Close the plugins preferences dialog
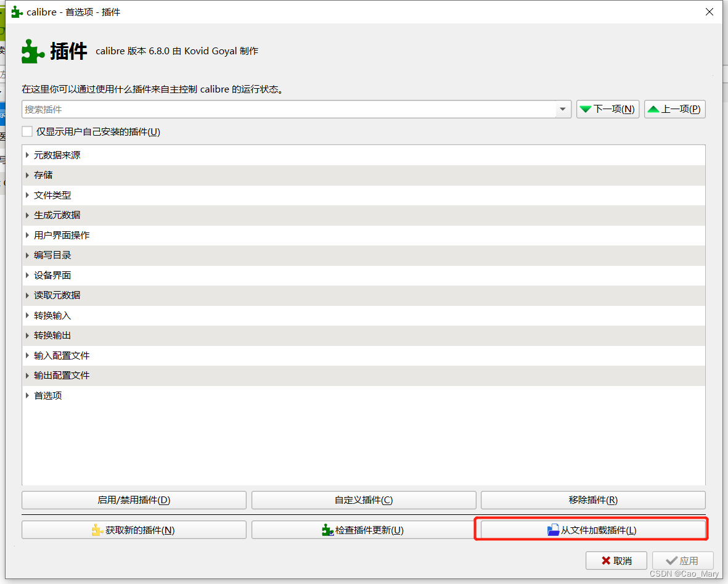 tap(709, 12)
